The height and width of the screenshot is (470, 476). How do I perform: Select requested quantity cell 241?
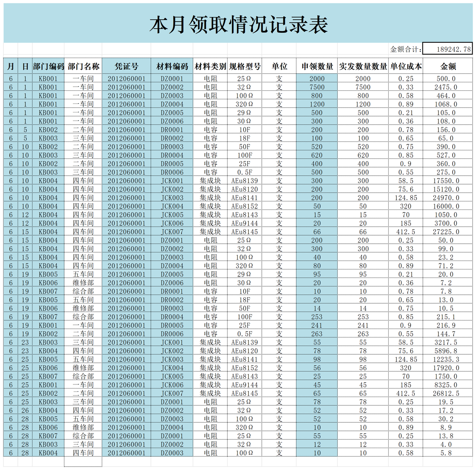317,325
